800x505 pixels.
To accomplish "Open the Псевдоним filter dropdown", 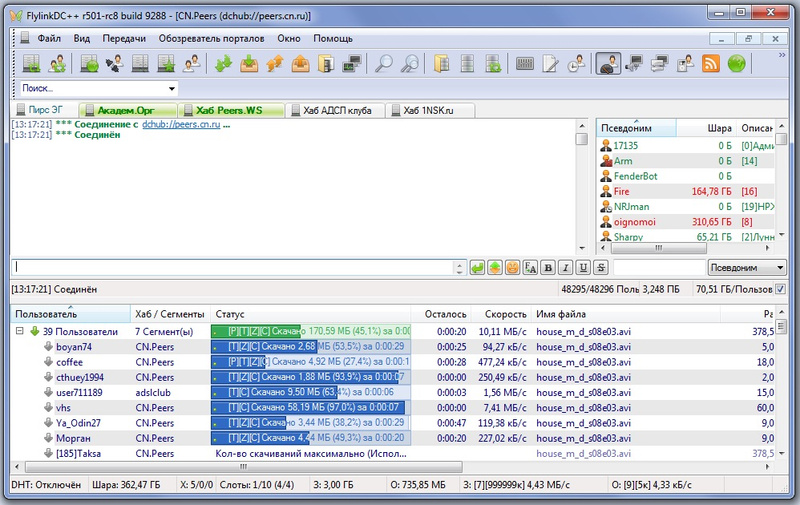I will tap(747, 268).
